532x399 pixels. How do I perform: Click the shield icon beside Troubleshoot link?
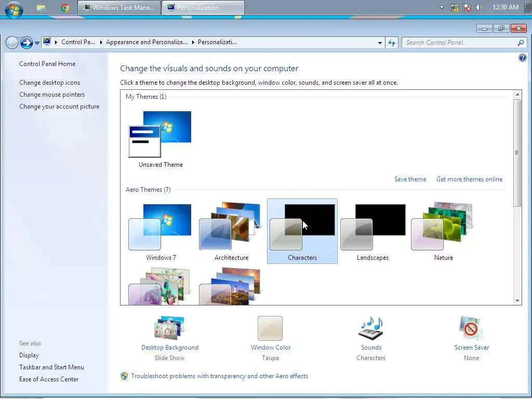click(124, 376)
